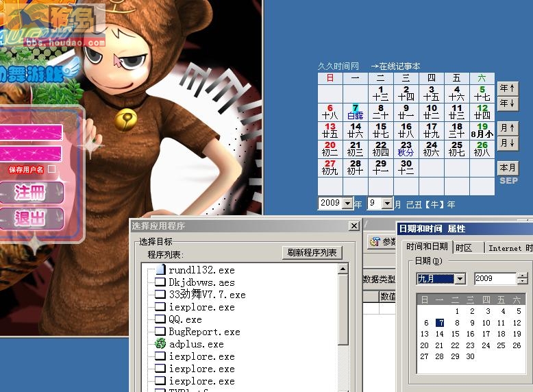The height and width of the screenshot is (392, 533).
Task: Tick the 保存用户名 checkbox
Action: point(51,169)
